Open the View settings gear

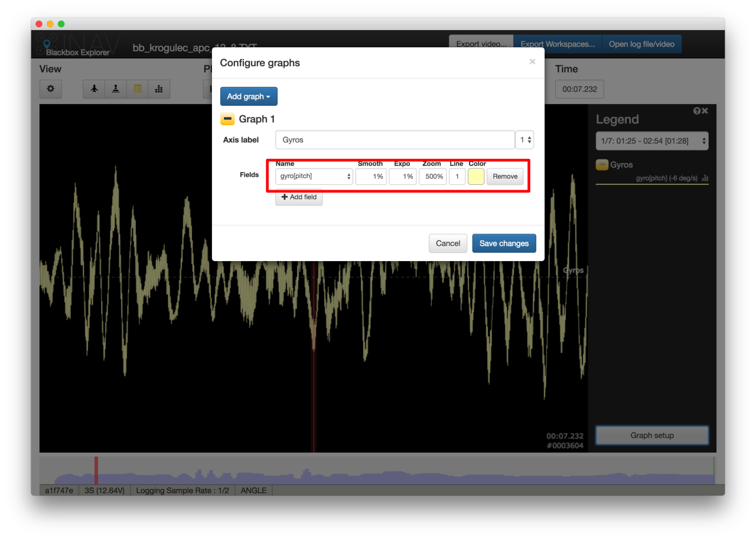[50, 89]
